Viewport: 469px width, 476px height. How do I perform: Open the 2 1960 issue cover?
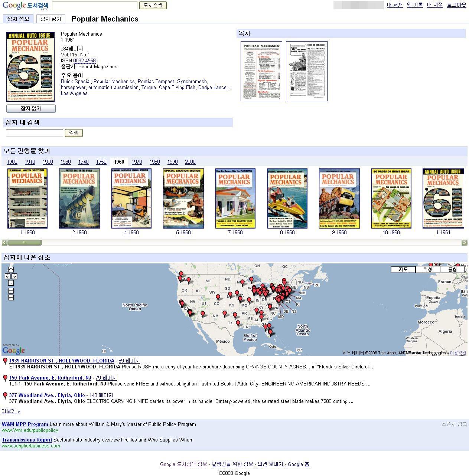pyautogui.click(x=79, y=198)
